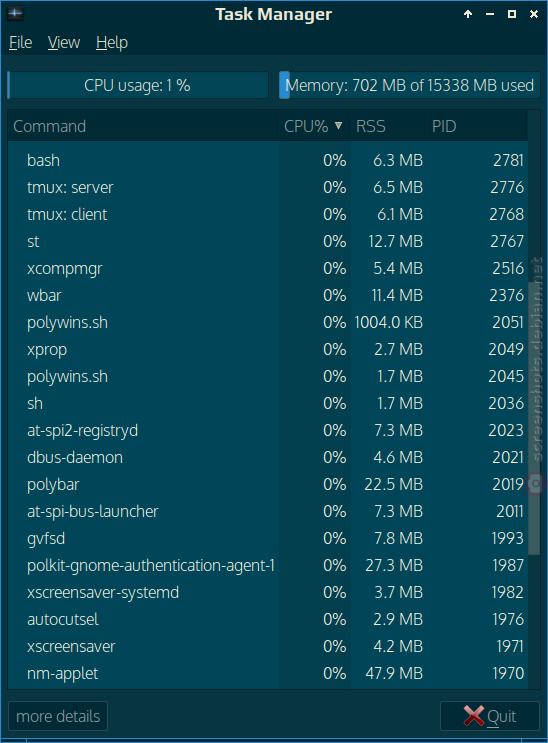Viewport: 548px width, 743px height.
Task: Open the Help menu
Action: point(112,43)
